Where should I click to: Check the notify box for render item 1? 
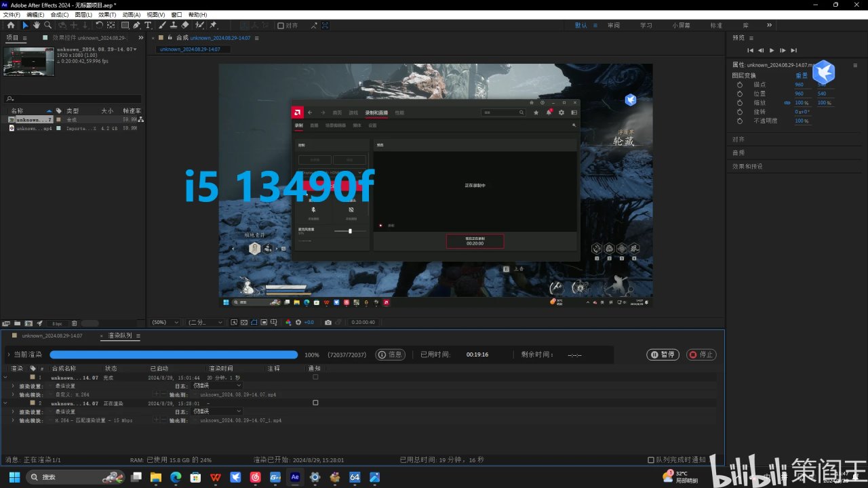pos(315,377)
